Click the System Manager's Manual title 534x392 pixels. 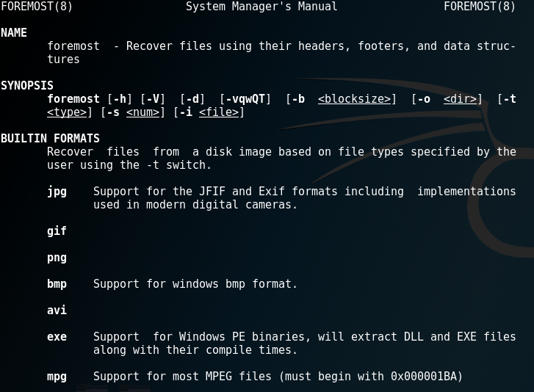tap(261, 7)
